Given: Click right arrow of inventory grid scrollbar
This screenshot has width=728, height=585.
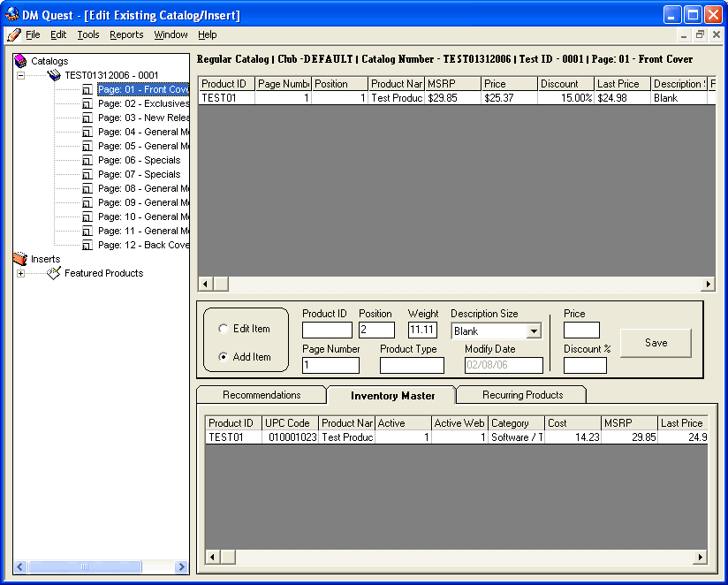Looking at the screenshot, I should (x=700, y=557).
